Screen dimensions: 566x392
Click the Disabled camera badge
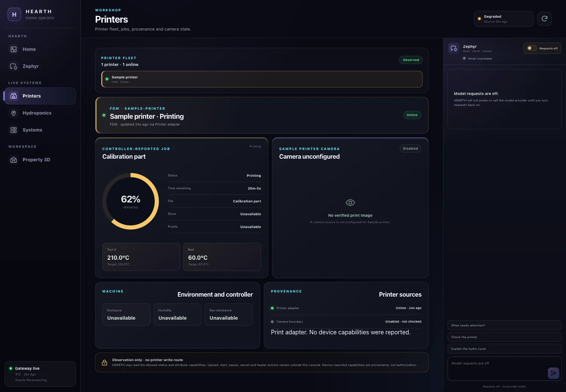pyautogui.click(x=411, y=149)
